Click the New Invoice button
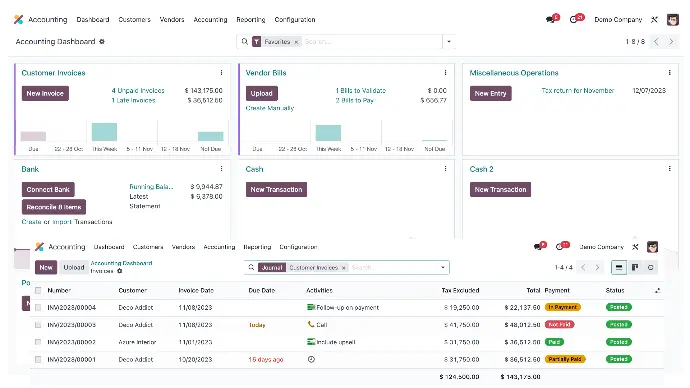The height and width of the screenshot is (388, 690). 45,93
